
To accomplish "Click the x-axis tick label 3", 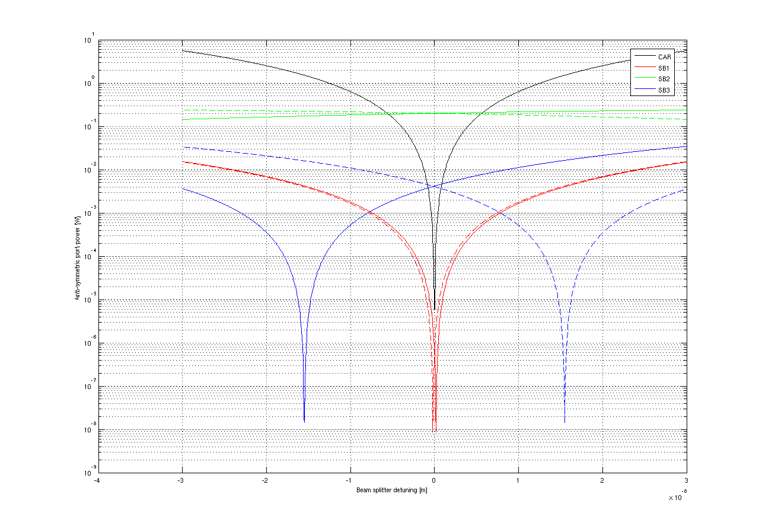I will point(687,481).
